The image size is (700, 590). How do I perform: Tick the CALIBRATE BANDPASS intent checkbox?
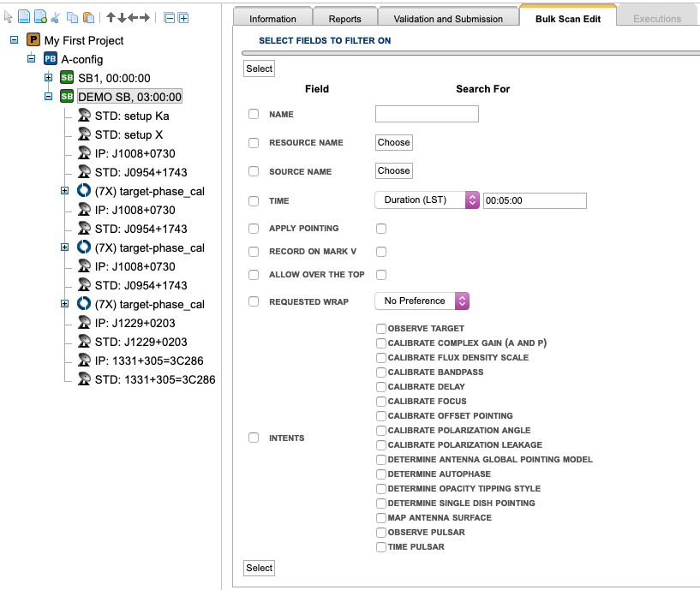(x=381, y=372)
